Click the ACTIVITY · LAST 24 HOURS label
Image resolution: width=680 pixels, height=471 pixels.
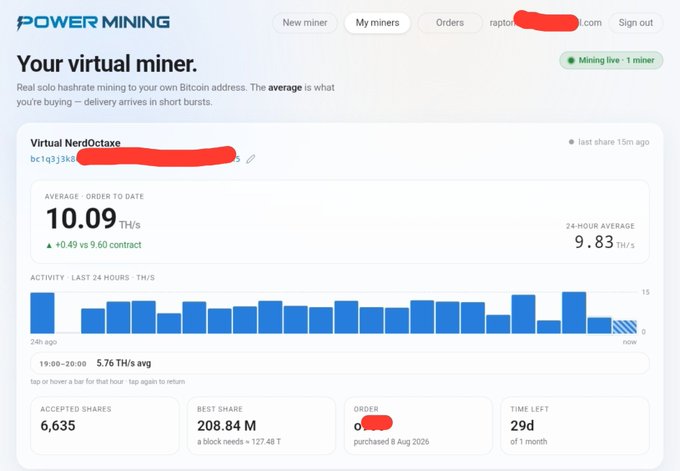click(x=92, y=278)
